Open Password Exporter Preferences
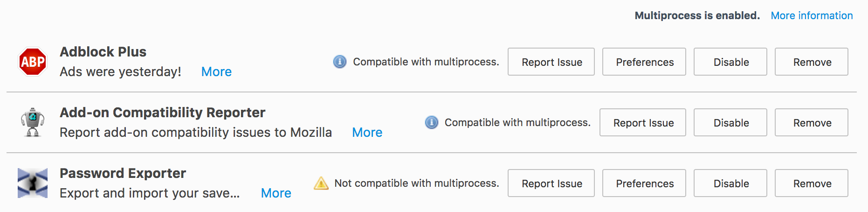 coord(645,183)
